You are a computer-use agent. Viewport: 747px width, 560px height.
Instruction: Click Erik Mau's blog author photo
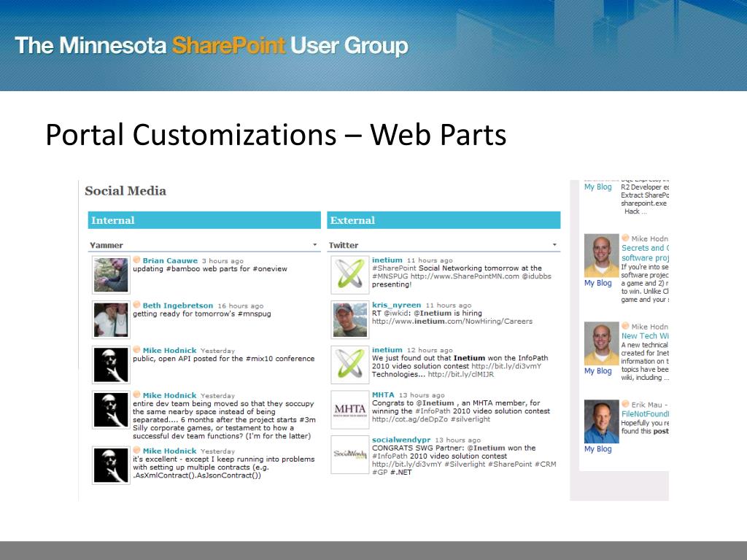tap(602, 422)
